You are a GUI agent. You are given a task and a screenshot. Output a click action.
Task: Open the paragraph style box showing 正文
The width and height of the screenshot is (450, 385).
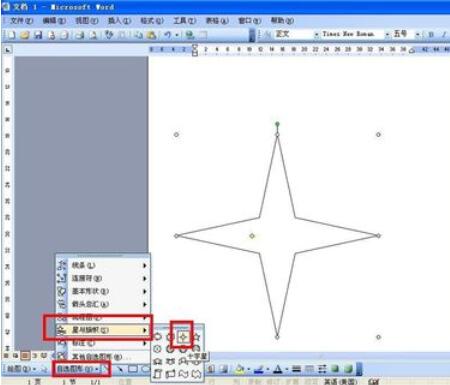(297, 34)
